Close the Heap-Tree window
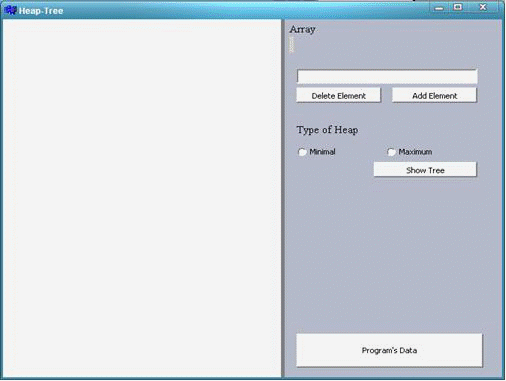506x381 pixels. [x=483, y=7]
